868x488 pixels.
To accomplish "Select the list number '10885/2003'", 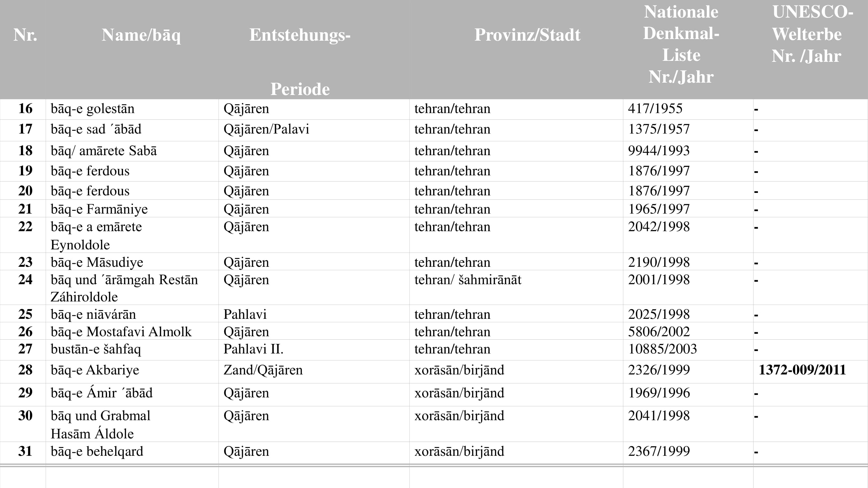I will 662,348.
